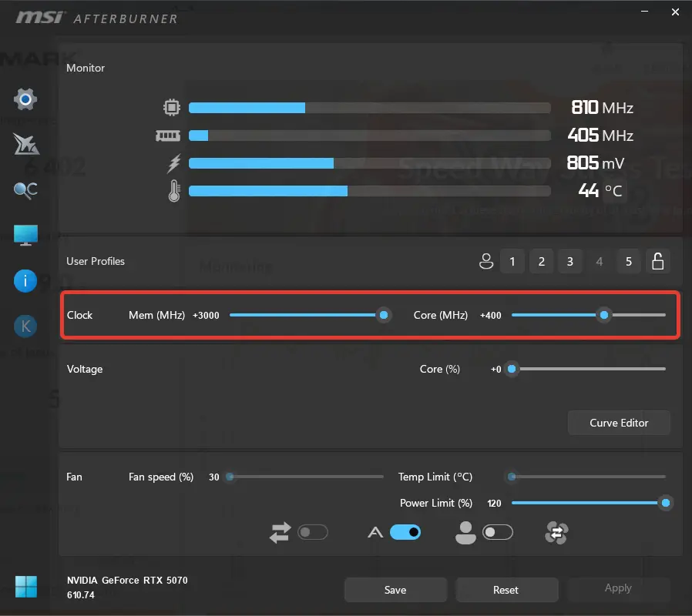The width and height of the screenshot is (692, 616).
Task: Click the temperature thermometer icon
Action: pos(174,191)
